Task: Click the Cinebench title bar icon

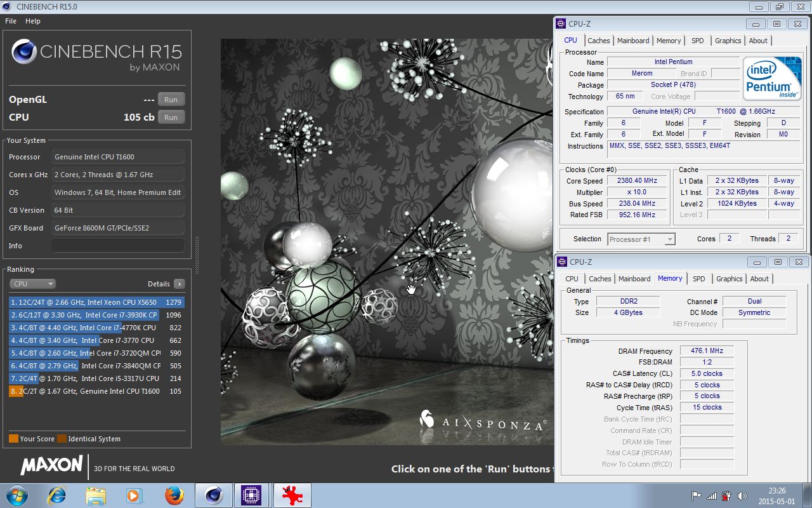Action: point(7,6)
